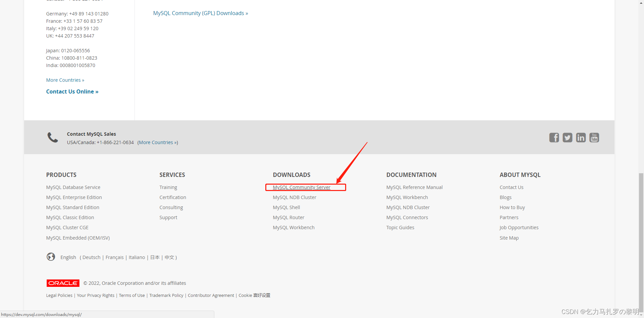644x318 pixels.
Task: Click the DOWNLOADS footer heading
Action: click(291, 175)
